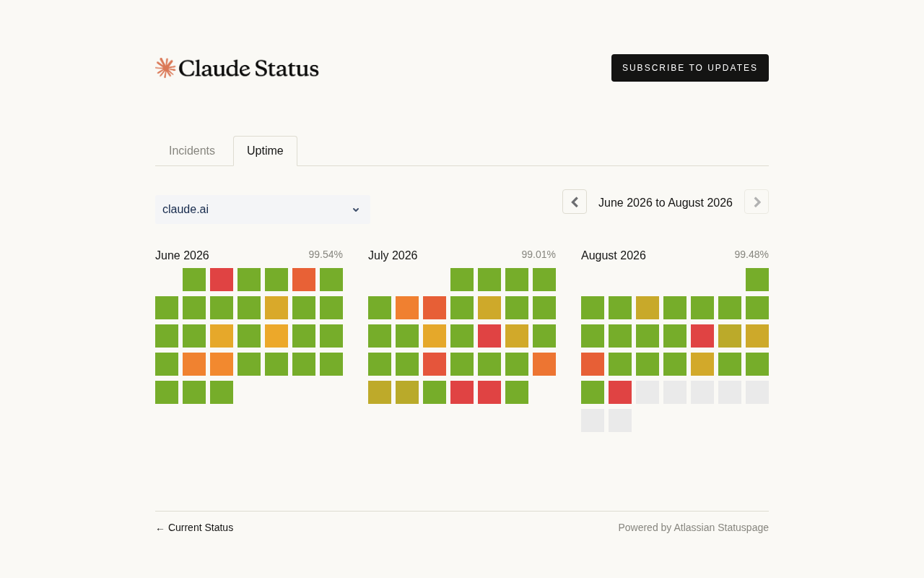This screenshot has width=924, height=578.
Task: Select the yellow June 11 day square
Action: (276, 308)
